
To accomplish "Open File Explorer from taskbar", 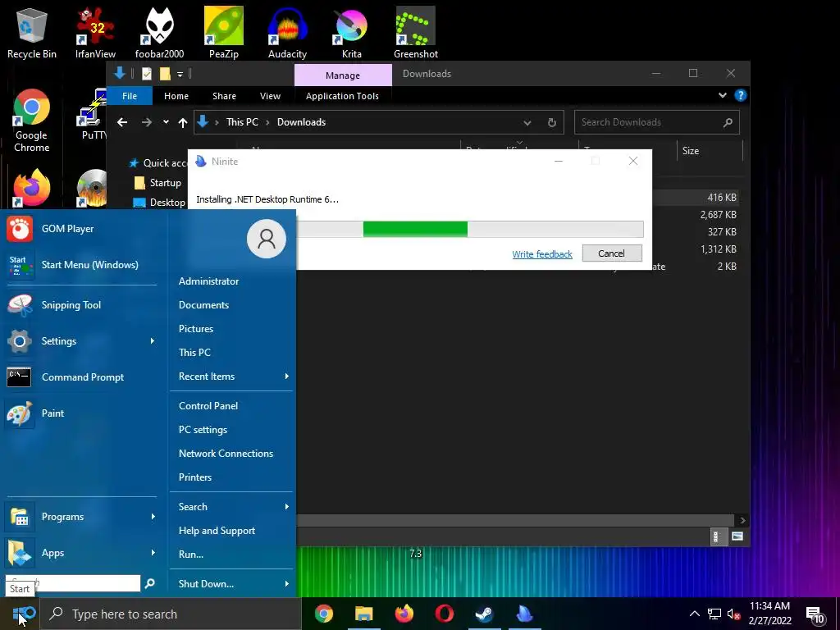I will click(363, 614).
